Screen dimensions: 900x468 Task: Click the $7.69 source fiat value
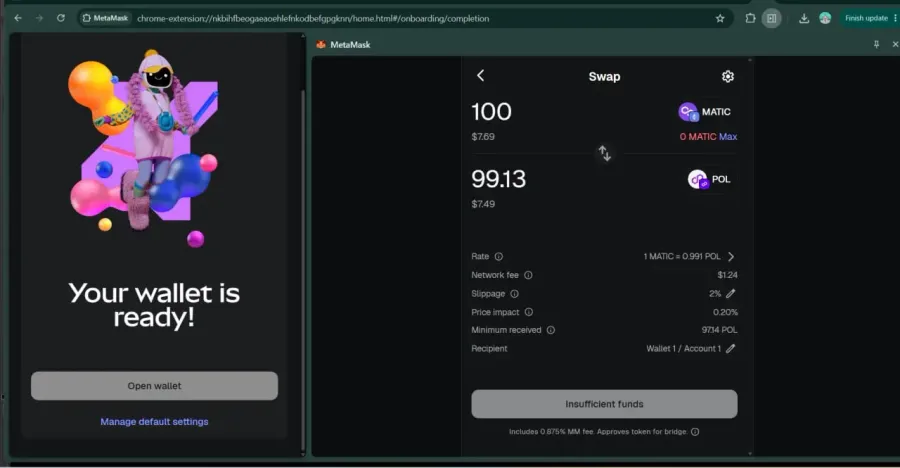click(483, 137)
